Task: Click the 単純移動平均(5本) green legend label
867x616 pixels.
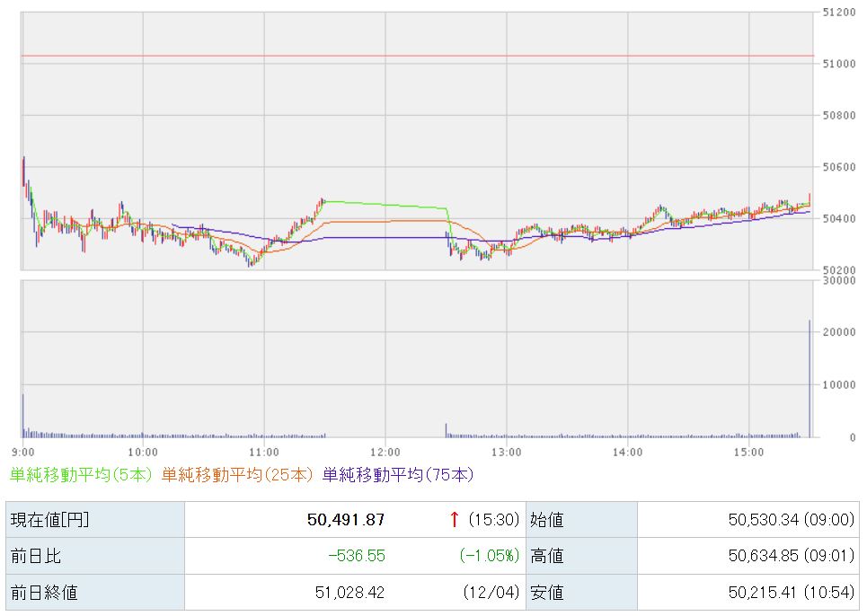Action: (x=82, y=474)
